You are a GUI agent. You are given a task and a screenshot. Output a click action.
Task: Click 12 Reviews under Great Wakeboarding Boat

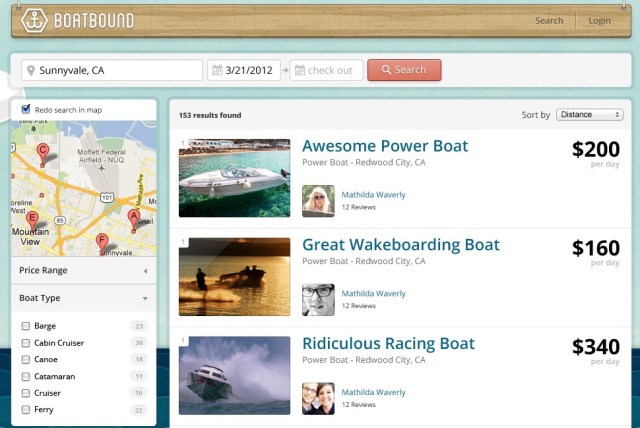[358, 306]
